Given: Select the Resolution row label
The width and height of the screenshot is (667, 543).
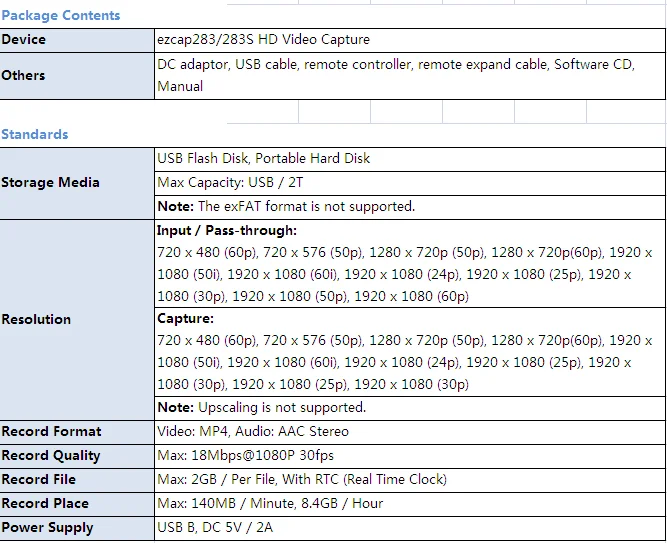Looking at the screenshot, I should pyautogui.click(x=36, y=319).
